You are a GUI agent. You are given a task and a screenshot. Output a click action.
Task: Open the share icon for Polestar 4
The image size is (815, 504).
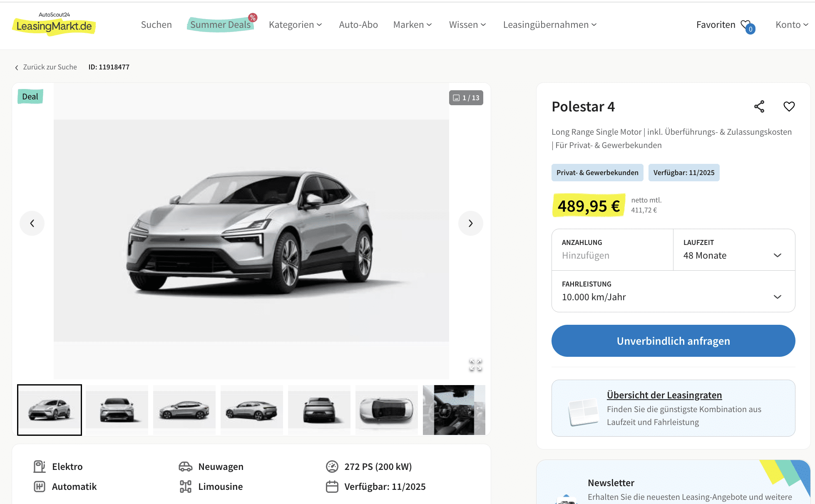coord(759,106)
